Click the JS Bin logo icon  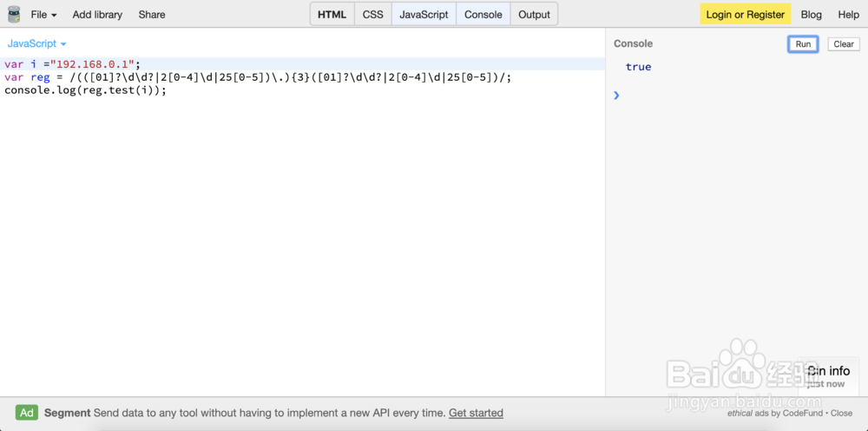13,15
